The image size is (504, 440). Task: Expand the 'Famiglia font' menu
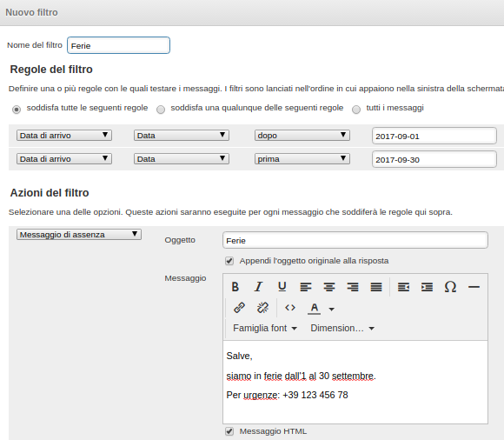click(x=265, y=329)
